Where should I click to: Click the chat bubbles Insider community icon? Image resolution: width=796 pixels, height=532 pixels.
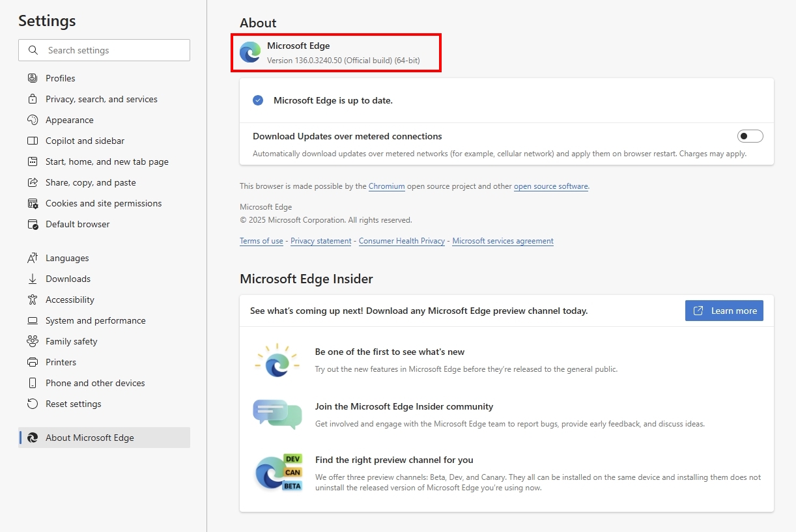tap(277, 414)
